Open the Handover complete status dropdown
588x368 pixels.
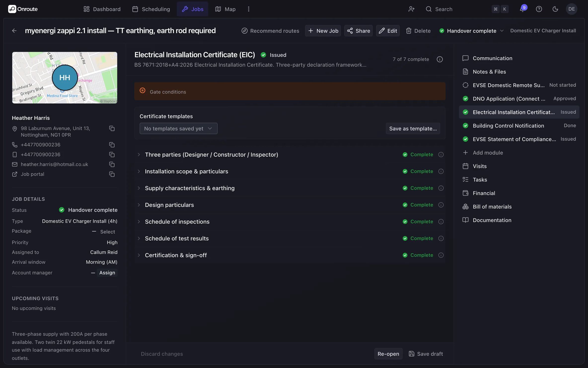tap(471, 31)
